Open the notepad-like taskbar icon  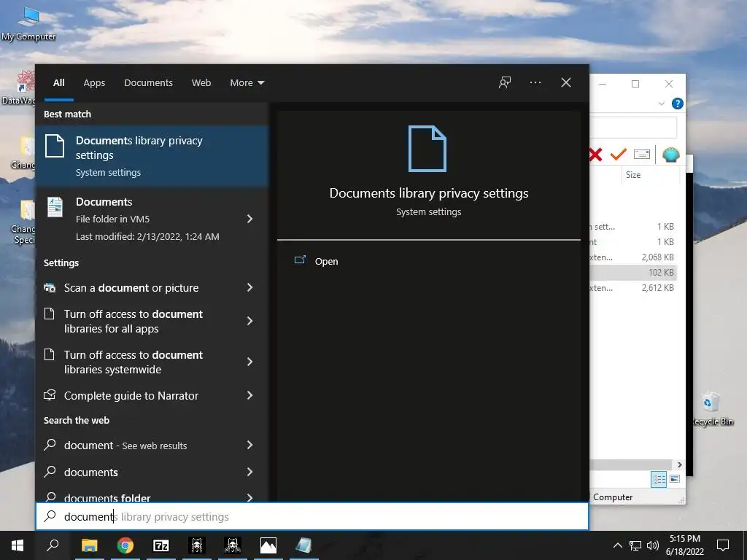point(304,545)
